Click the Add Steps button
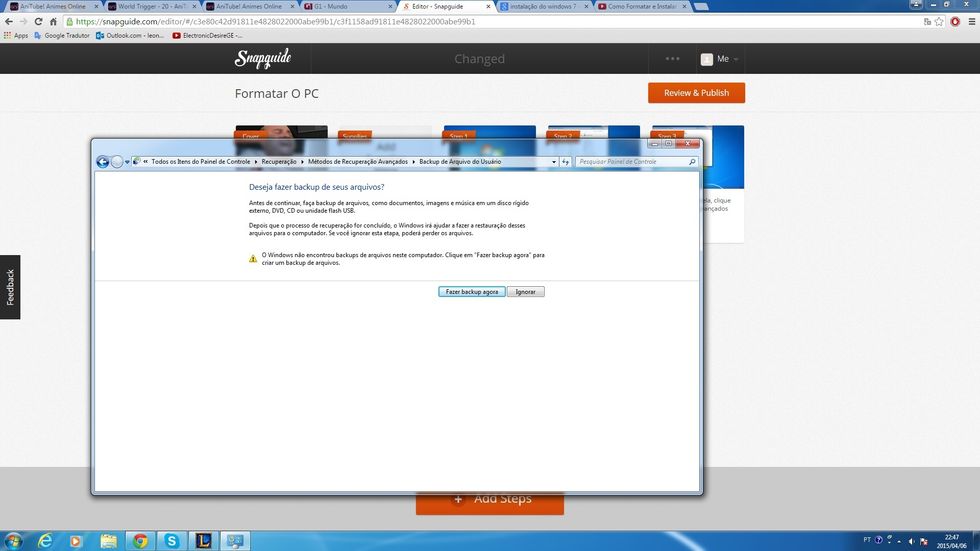The image size is (980, 551). click(490, 504)
